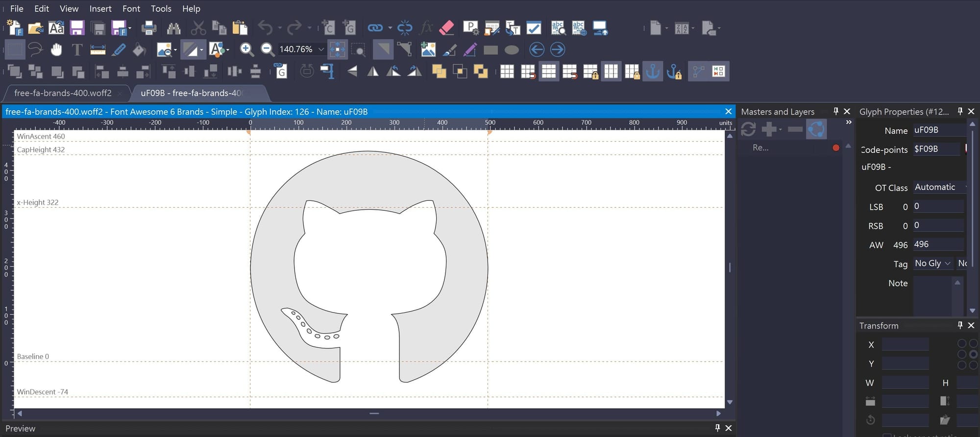Click the horizontal scrollbar thumb under the glyph canvas
Viewport: 980px width, 437px height.
pos(374,413)
